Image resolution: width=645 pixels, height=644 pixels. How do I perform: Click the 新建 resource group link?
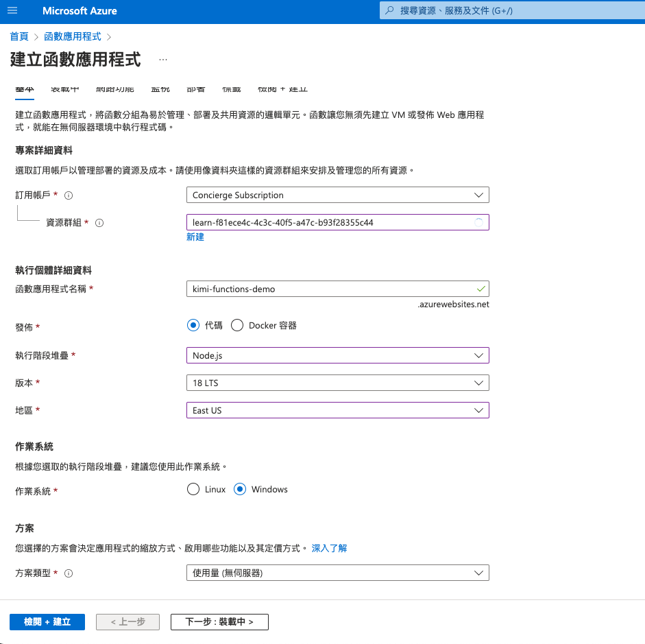pyautogui.click(x=195, y=237)
